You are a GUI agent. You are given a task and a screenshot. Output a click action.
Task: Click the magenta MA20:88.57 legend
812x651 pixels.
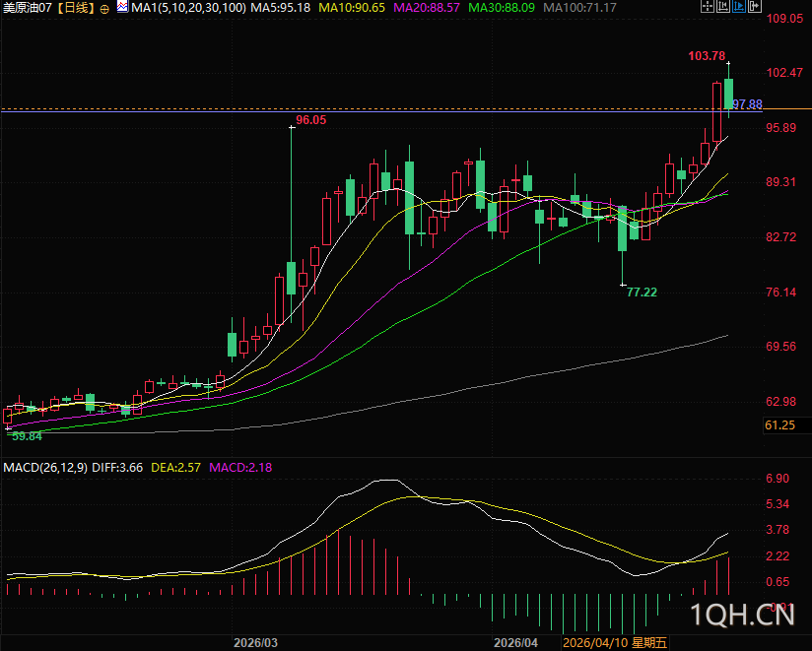click(426, 8)
